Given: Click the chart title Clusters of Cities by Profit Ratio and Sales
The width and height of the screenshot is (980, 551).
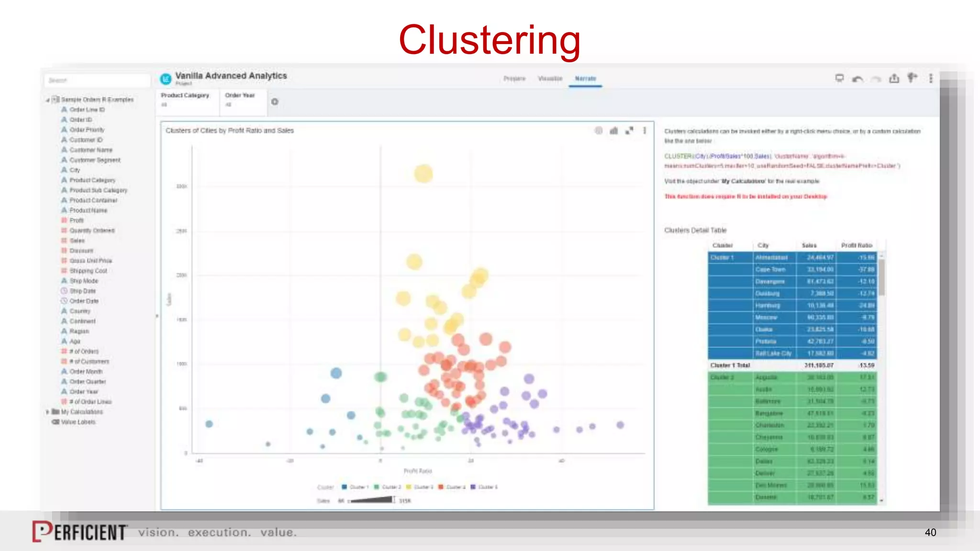Looking at the screenshot, I should (x=230, y=131).
